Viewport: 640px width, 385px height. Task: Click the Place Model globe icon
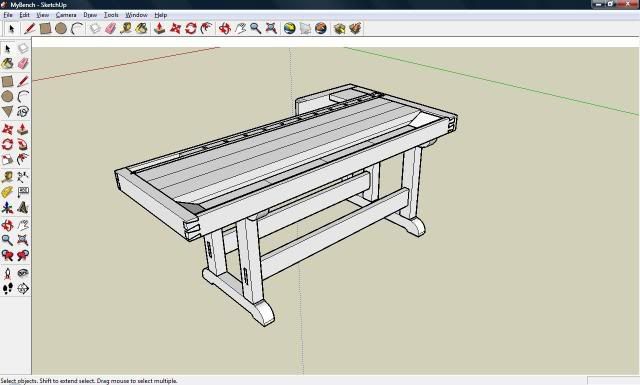321,29
